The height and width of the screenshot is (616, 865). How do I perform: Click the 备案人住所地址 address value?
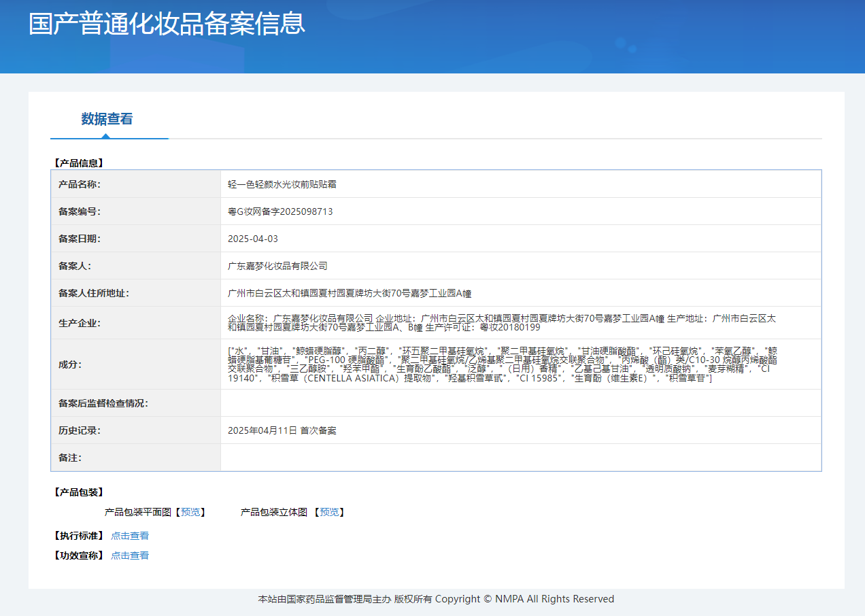click(350, 293)
